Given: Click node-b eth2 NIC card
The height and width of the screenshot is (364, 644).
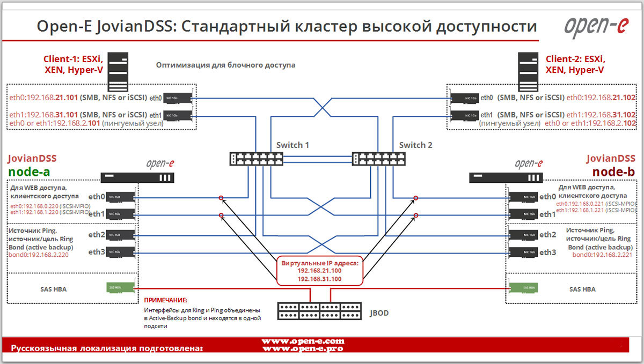Looking at the screenshot, I should 524,235.
